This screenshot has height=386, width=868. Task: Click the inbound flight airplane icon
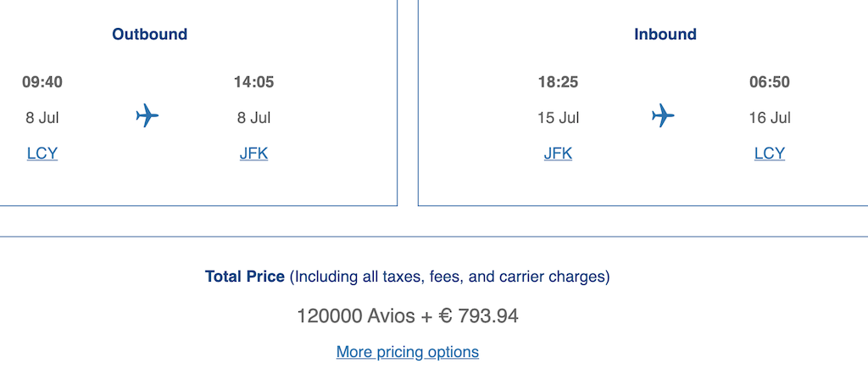tap(664, 115)
